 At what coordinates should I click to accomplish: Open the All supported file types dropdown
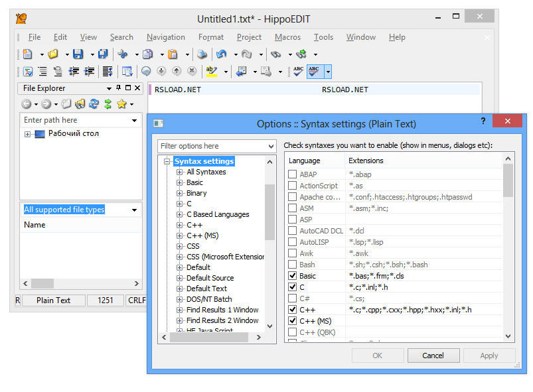coord(135,210)
